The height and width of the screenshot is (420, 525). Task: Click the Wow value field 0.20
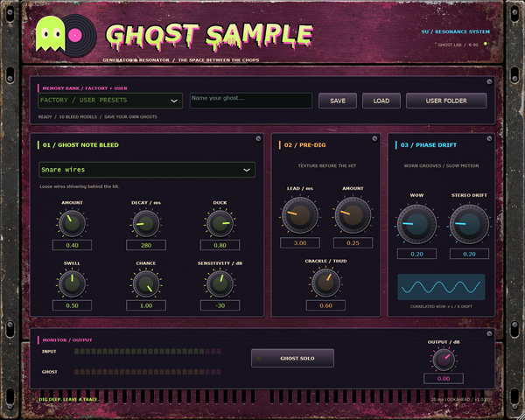click(416, 254)
